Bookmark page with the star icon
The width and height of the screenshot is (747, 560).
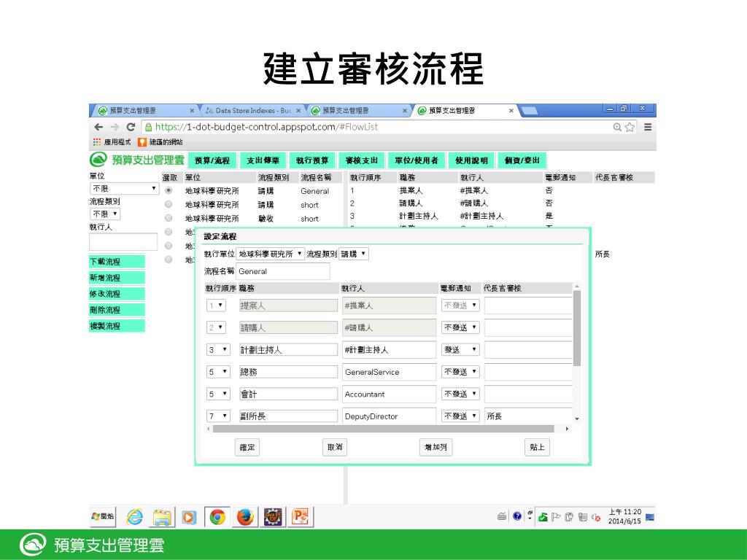tap(630, 127)
